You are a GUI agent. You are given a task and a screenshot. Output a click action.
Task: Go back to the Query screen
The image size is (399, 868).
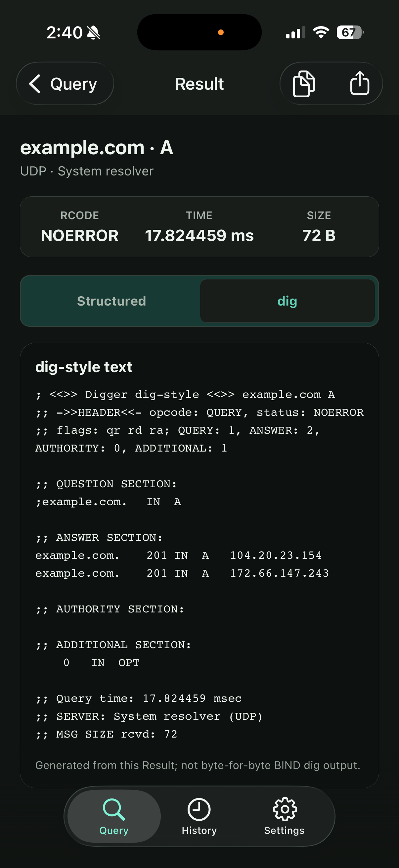[65, 83]
